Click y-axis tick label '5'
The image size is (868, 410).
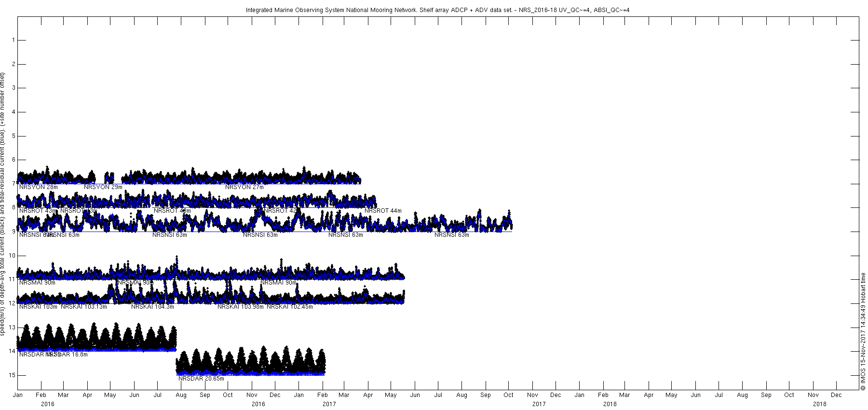14,136
